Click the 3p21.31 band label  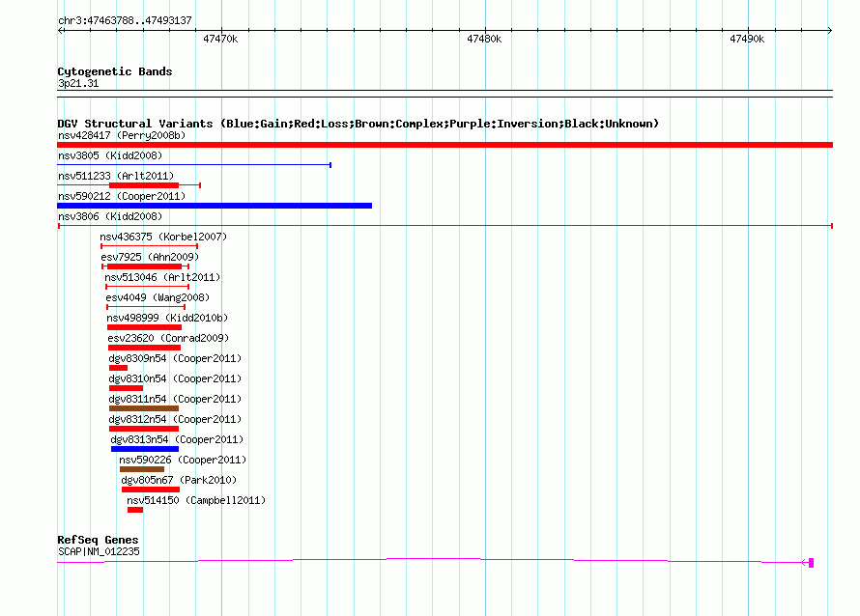pos(78,83)
